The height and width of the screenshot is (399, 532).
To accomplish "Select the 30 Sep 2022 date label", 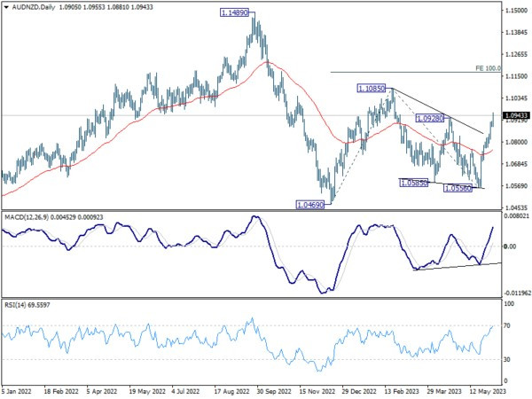I will tap(274, 391).
